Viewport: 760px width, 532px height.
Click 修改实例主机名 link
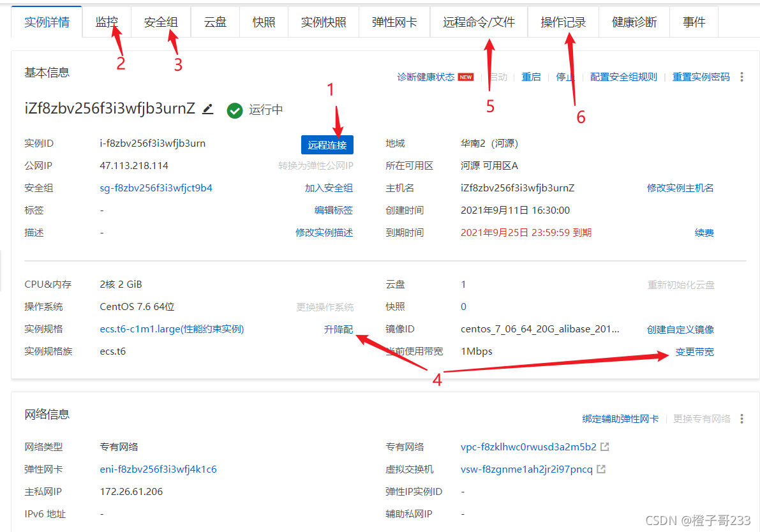[x=680, y=188]
